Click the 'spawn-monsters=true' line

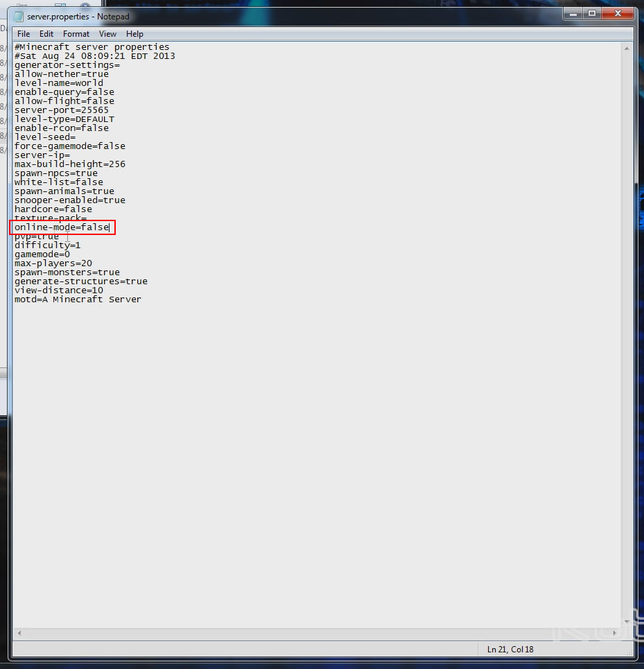point(67,272)
